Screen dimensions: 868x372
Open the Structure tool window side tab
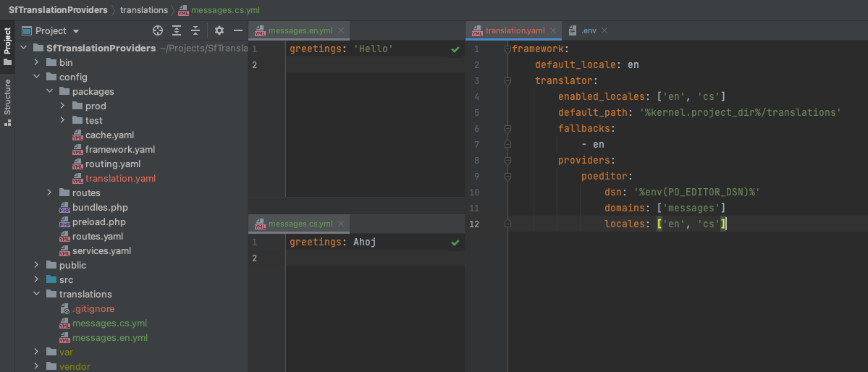click(7, 103)
